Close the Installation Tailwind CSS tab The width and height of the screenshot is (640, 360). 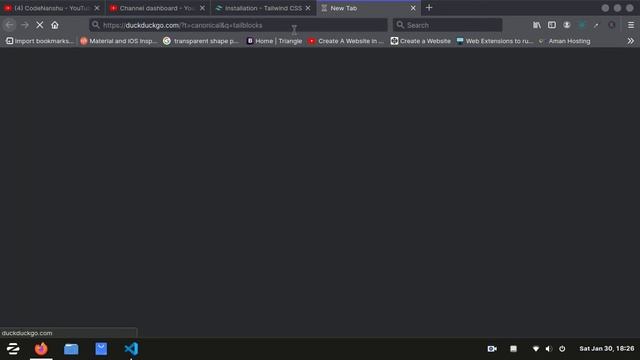pyautogui.click(x=308, y=8)
